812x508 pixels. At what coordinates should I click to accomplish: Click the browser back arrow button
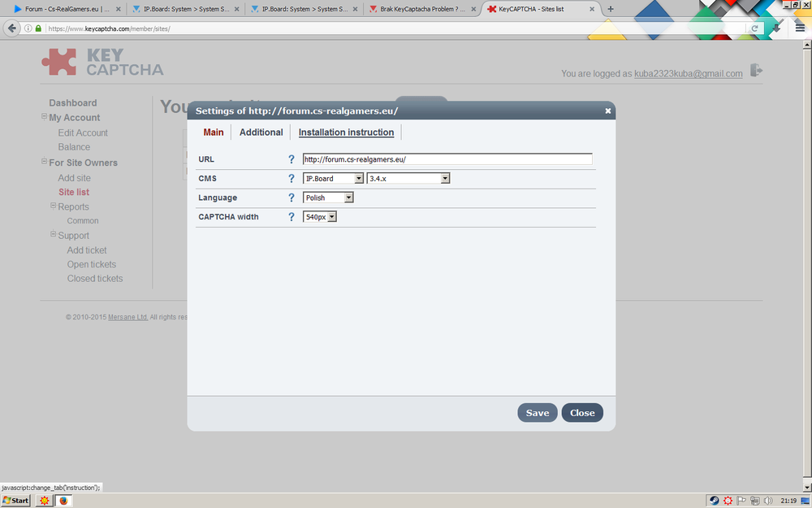(12, 28)
